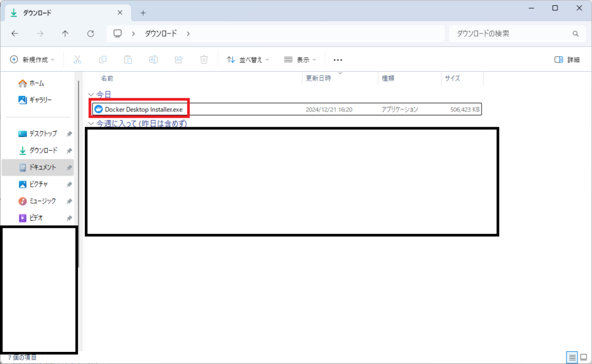
Task: Navigate back with the left arrow
Action: click(15, 34)
